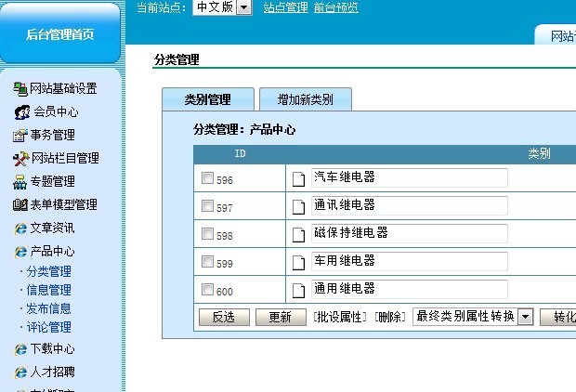The image size is (576, 392).
Task: Click the 事务管理 icon in sidebar
Action: [x=20, y=136]
